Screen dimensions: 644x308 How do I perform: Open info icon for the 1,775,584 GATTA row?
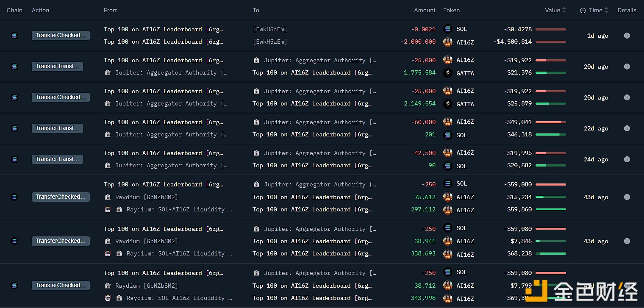[627, 67]
